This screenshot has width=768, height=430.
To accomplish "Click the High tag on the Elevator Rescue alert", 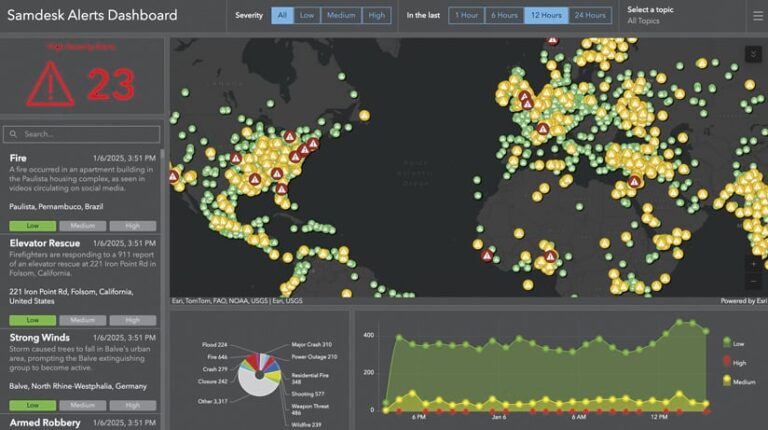I will [x=133, y=320].
